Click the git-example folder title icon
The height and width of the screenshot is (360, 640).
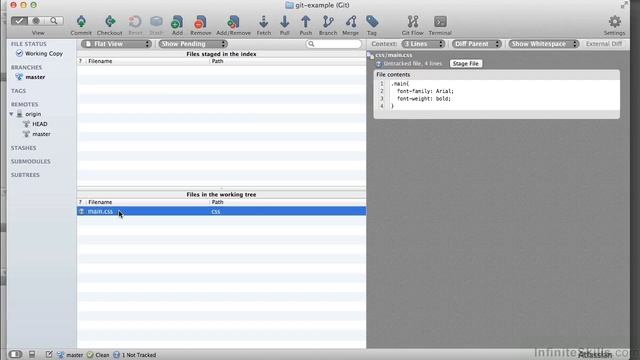289,5
